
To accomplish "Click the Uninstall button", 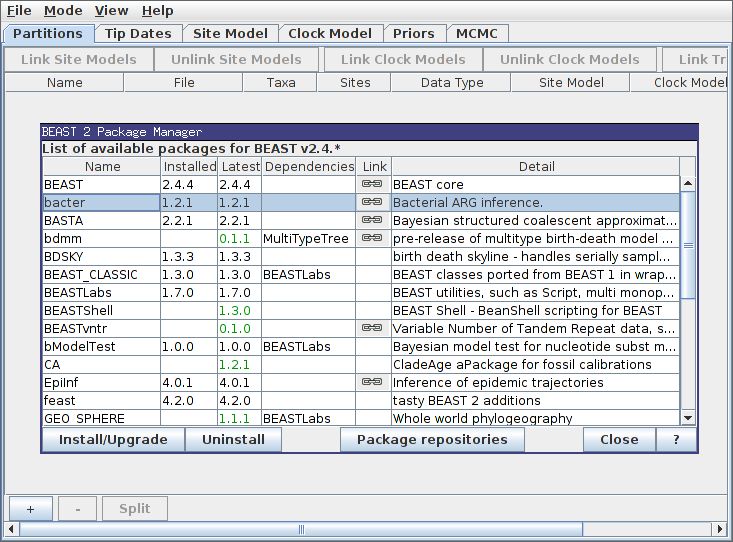I will (x=233, y=440).
